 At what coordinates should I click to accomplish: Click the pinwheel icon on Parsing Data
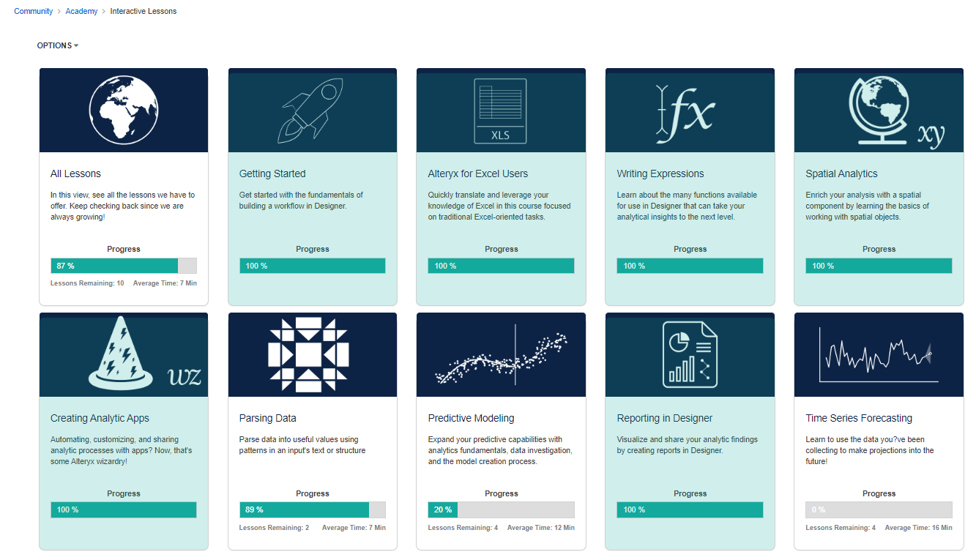pyautogui.click(x=312, y=354)
